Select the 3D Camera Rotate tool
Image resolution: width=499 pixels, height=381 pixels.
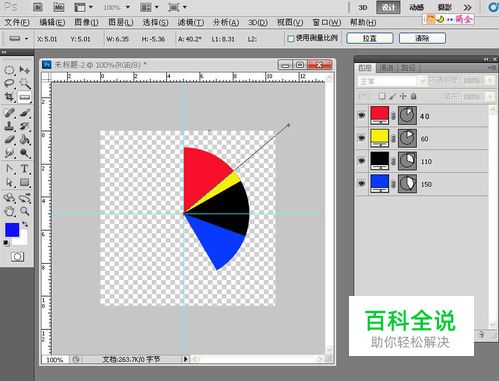tap(24, 198)
